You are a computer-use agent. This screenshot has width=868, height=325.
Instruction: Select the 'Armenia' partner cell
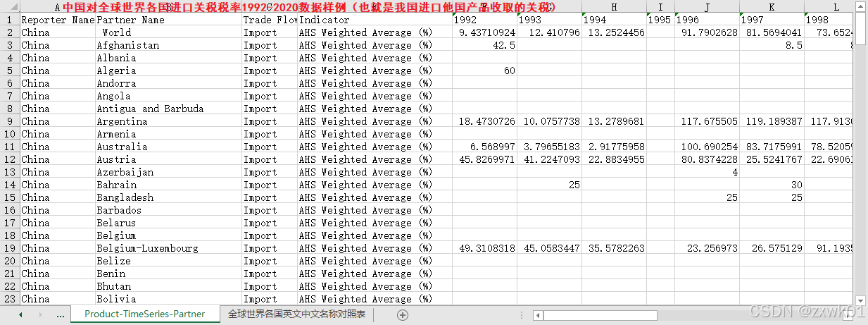pos(168,134)
